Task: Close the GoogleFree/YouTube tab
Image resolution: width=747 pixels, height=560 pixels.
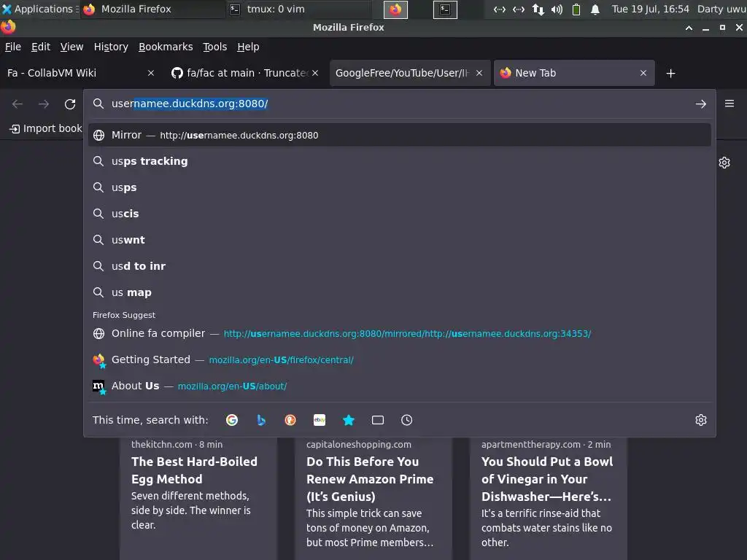Action: pos(479,73)
